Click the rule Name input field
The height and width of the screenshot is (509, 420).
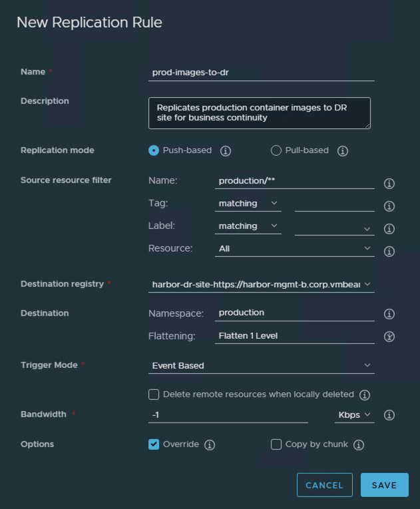coord(261,72)
